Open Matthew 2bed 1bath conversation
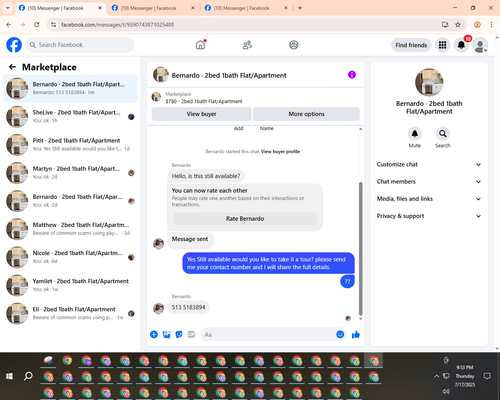 (x=70, y=229)
